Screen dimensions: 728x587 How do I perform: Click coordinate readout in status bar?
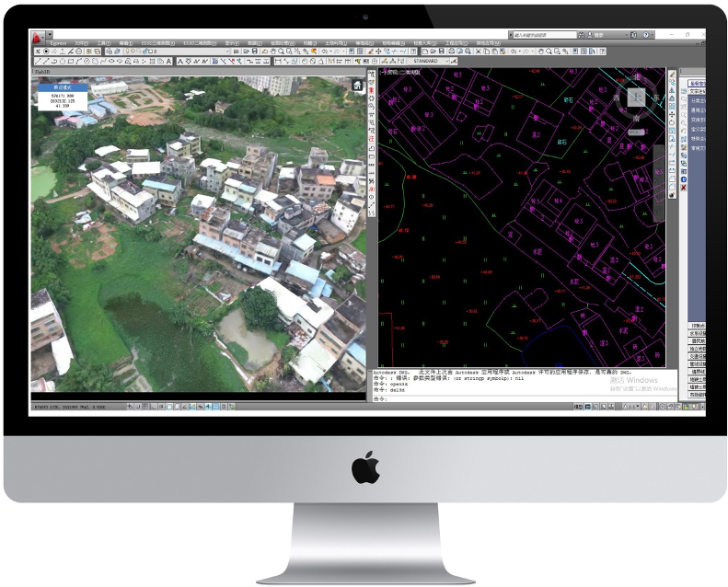pyautogui.click(x=70, y=407)
